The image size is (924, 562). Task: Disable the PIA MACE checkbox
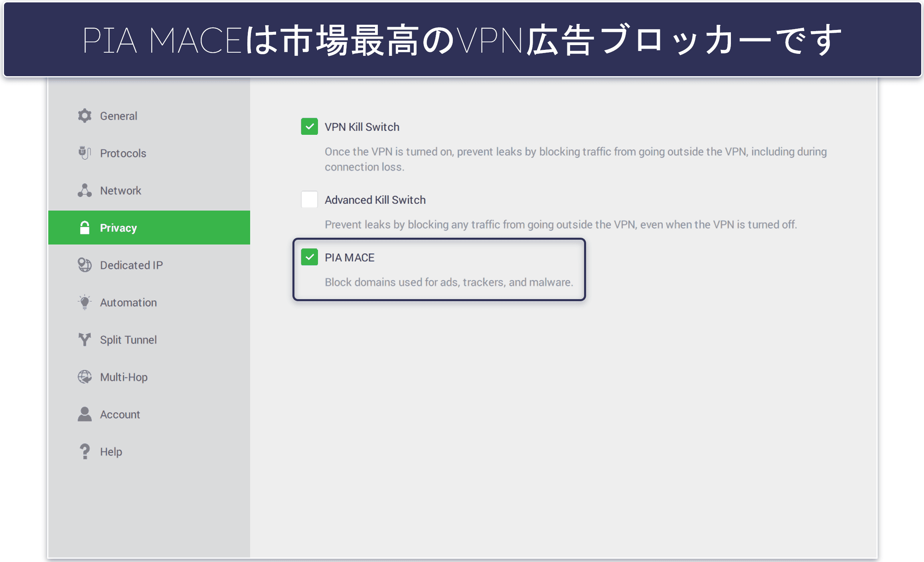[309, 257]
